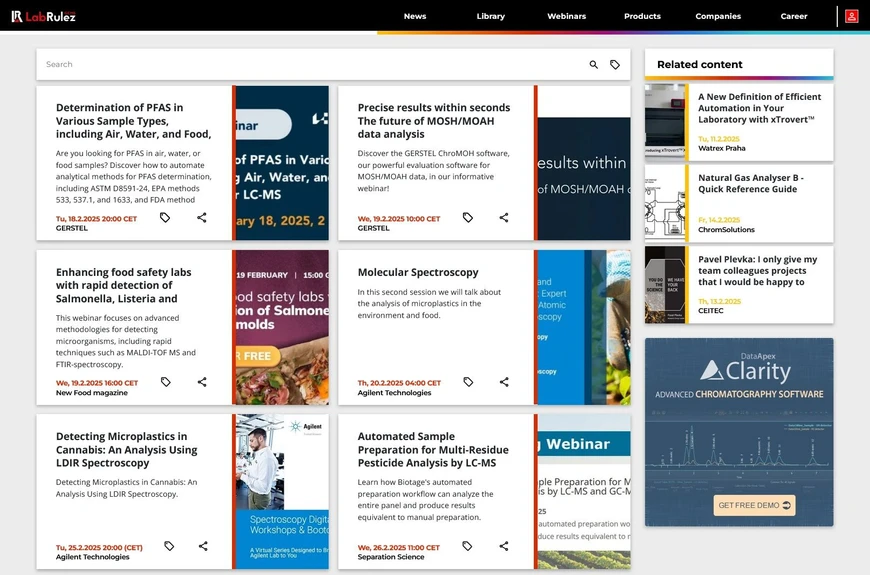Open the Companies menu
The height and width of the screenshot is (575, 870).
click(718, 16)
